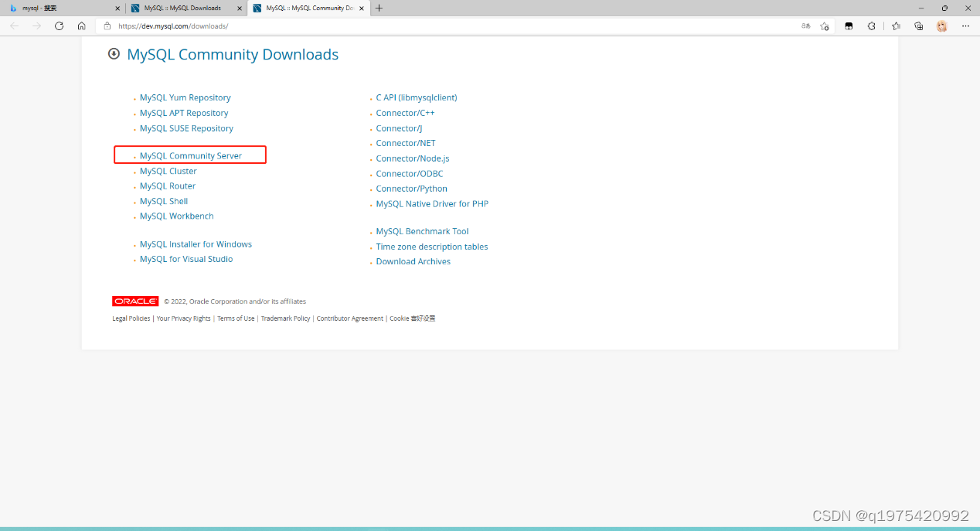Open Time zone description tables link
980x531 pixels.
(x=432, y=247)
